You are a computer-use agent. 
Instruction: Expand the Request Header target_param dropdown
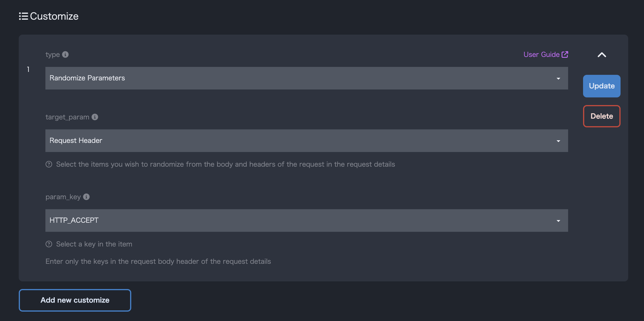click(306, 141)
